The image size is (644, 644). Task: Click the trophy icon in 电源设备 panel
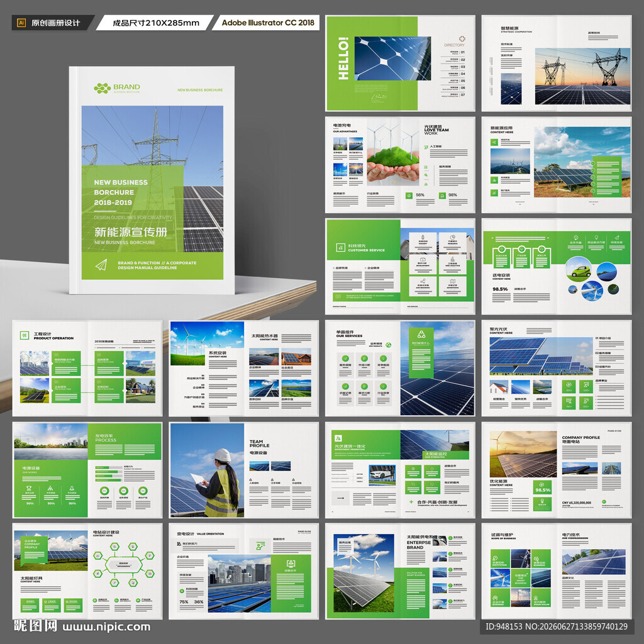29,488
